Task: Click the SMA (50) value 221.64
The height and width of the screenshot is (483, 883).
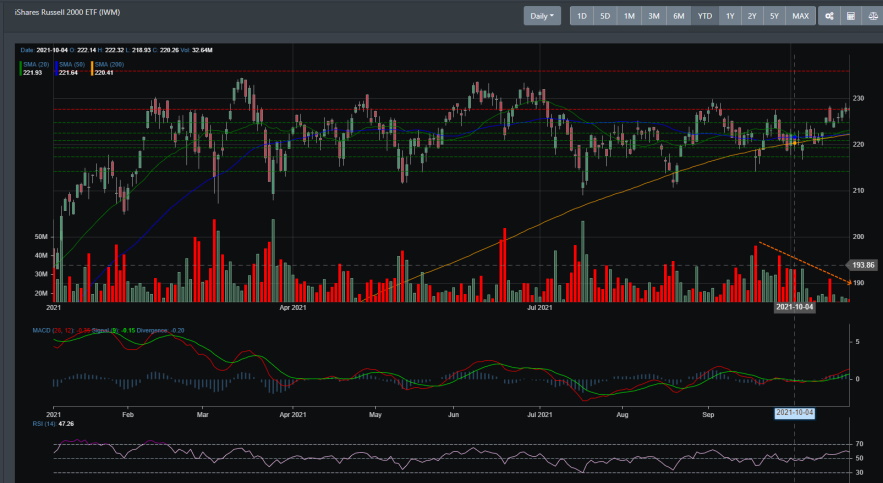Action: point(68,73)
